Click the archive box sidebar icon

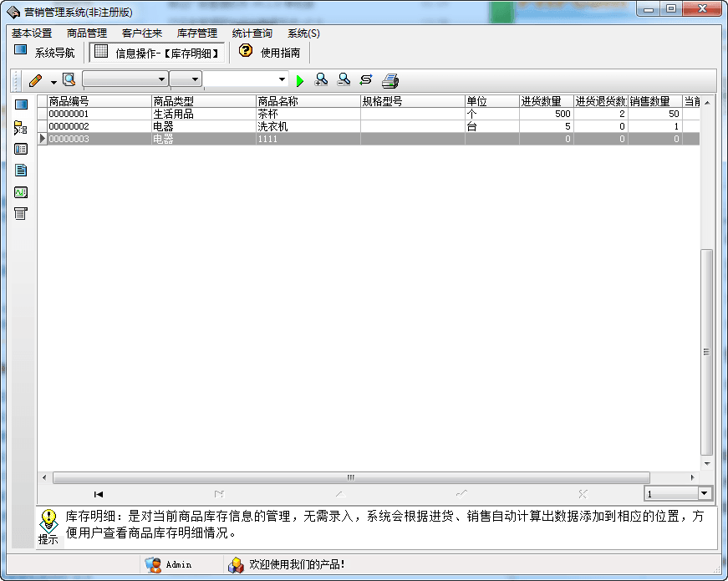pyautogui.click(x=20, y=214)
